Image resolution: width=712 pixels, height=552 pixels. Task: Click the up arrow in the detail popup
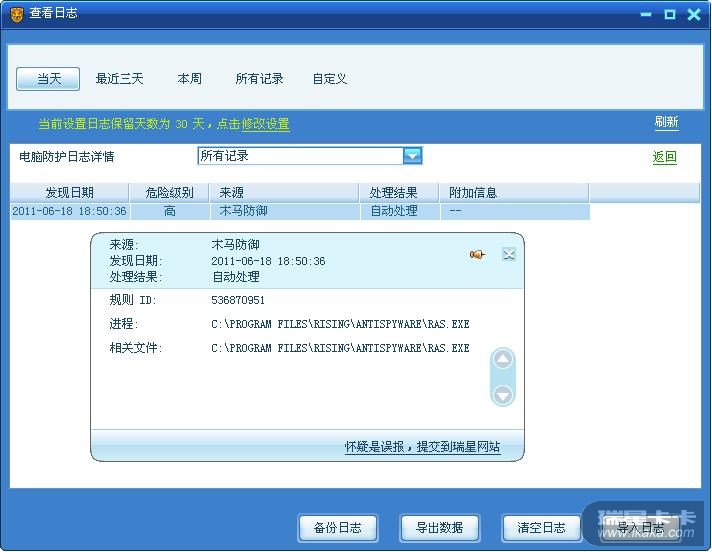503,360
